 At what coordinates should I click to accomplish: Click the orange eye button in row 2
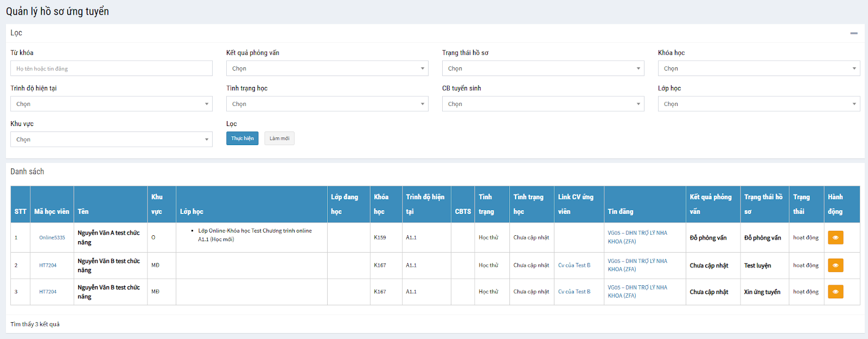835,265
